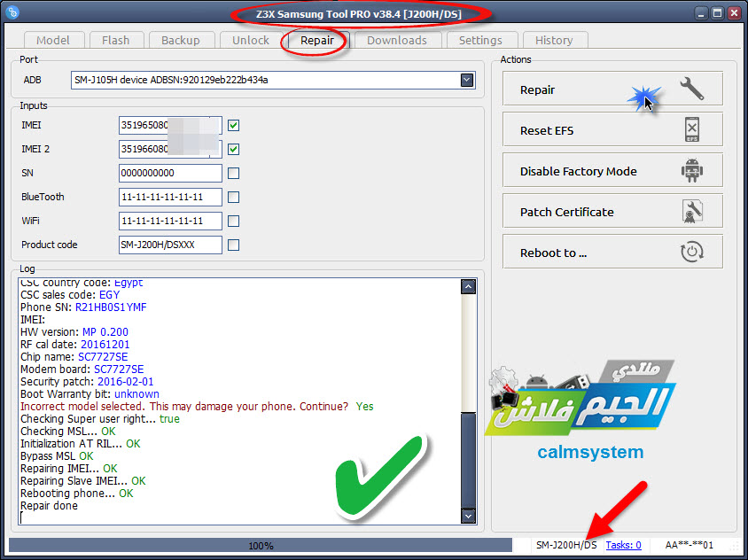The width and height of the screenshot is (748, 560).
Task: Close the Z3X Samsung Tool window
Action: click(734, 13)
